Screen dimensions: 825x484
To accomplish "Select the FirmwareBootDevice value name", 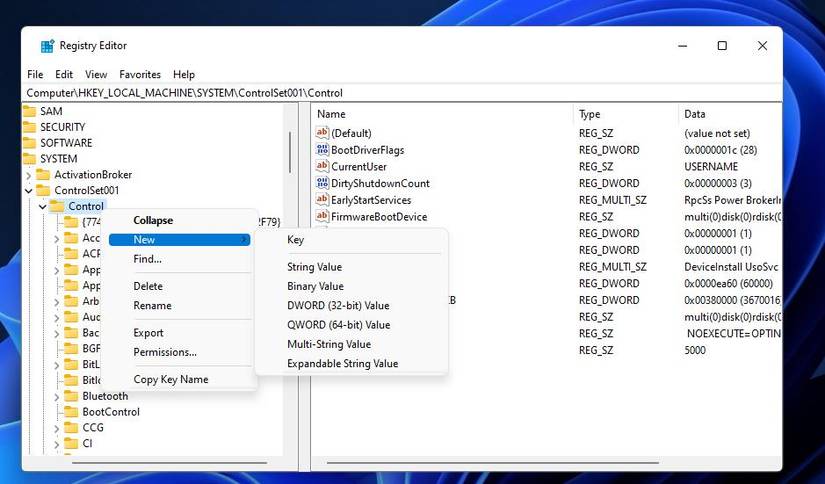I will click(x=379, y=217).
